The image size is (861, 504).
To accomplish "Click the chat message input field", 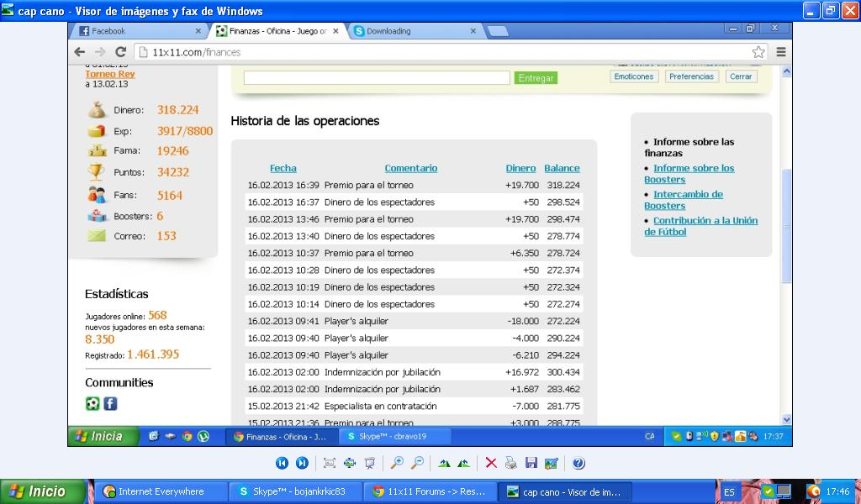I will click(x=377, y=77).
